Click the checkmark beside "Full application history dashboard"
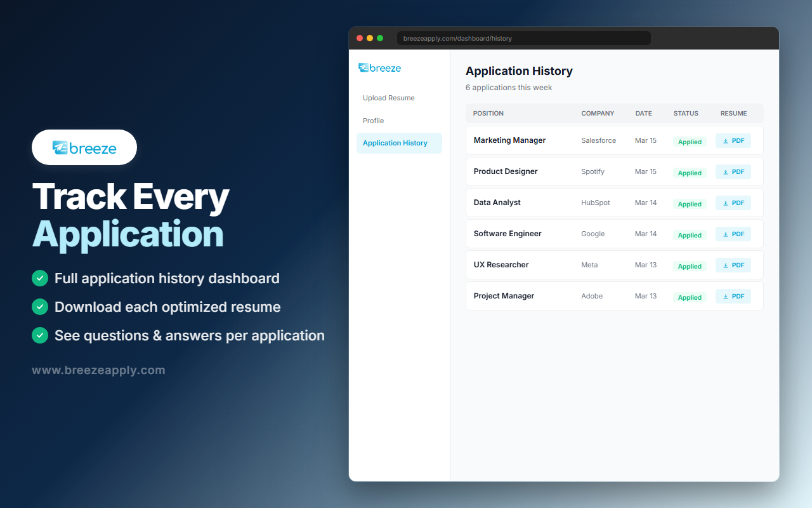This screenshot has height=508, width=812. tap(39, 278)
